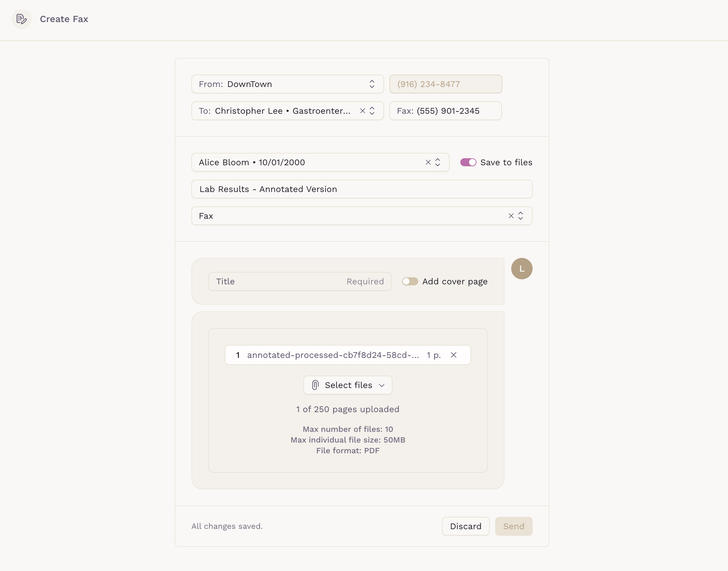Toggle Save to files off
This screenshot has width=728, height=571.
[x=468, y=163]
